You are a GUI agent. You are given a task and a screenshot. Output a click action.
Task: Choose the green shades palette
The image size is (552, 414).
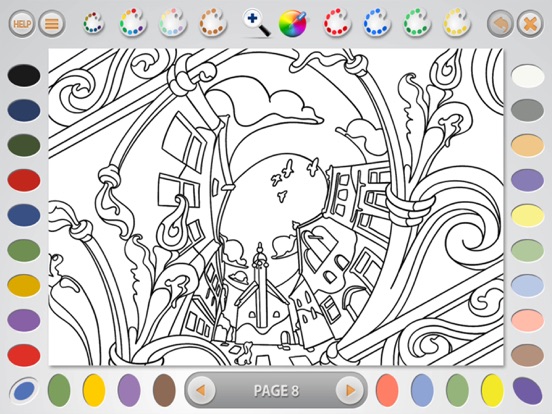tap(417, 23)
